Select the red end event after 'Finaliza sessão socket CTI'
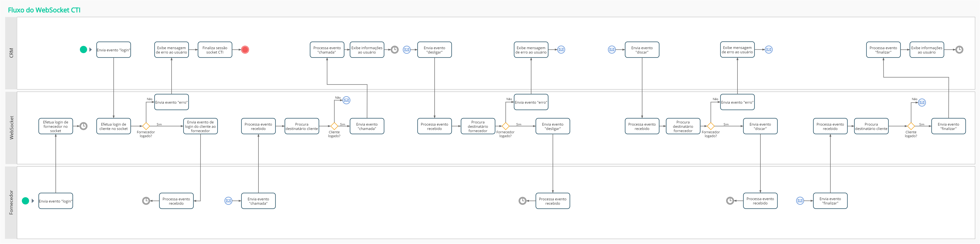 (245, 50)
